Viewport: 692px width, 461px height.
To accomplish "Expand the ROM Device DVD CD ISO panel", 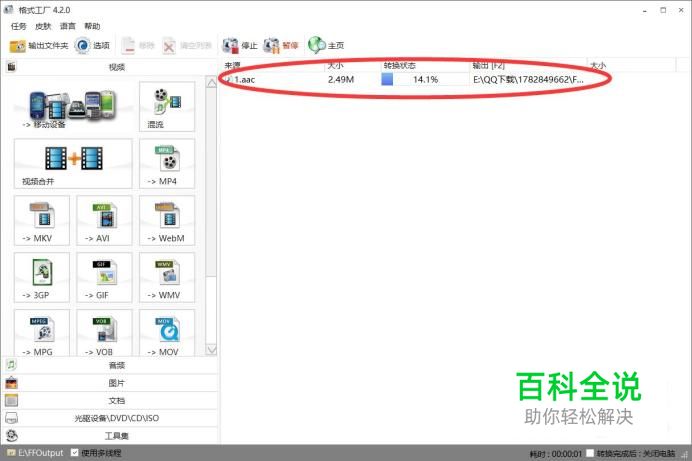I will 110,418.
